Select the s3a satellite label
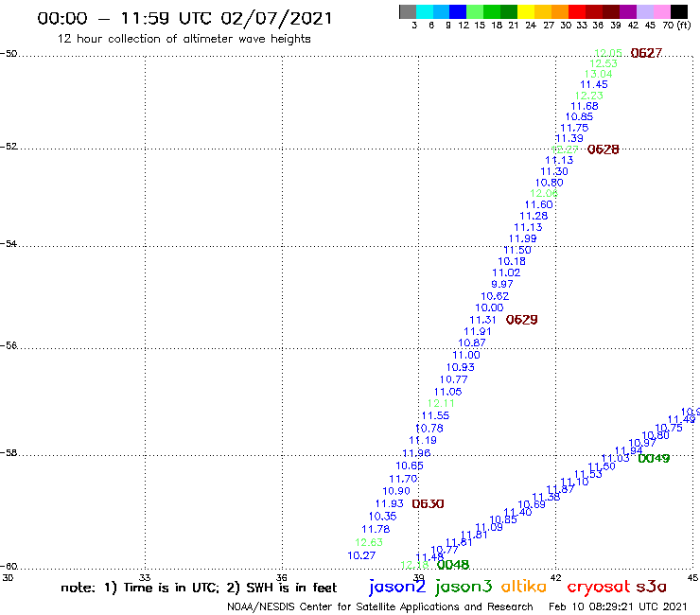Screen dimensions: 700x615 pyautogui.click(x=651, y=587)
